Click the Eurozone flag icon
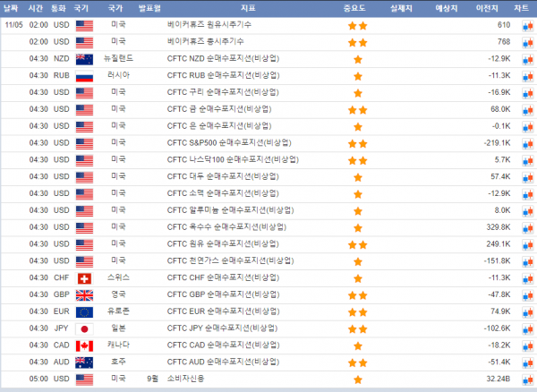 pos(84,311)
